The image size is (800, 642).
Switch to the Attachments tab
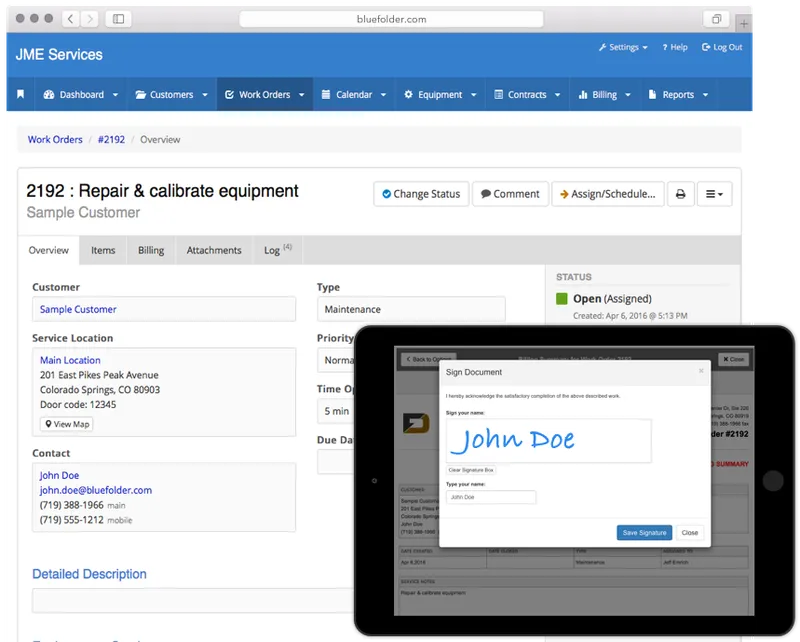(x=214, y=250)
